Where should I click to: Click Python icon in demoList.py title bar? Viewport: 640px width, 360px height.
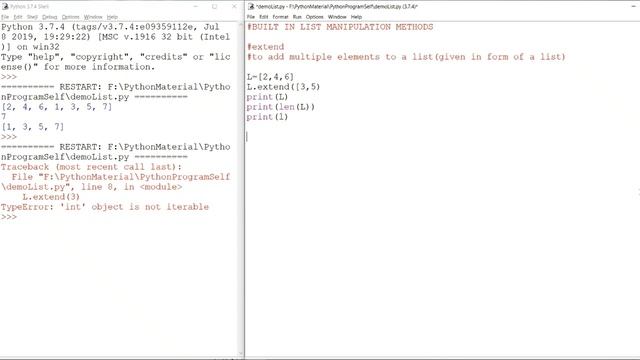(251, 7)
